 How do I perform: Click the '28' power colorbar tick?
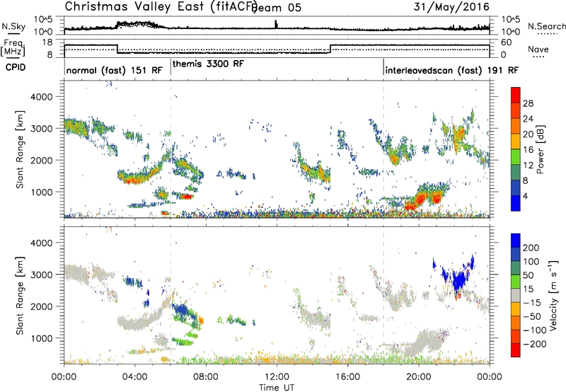(528, 103)
